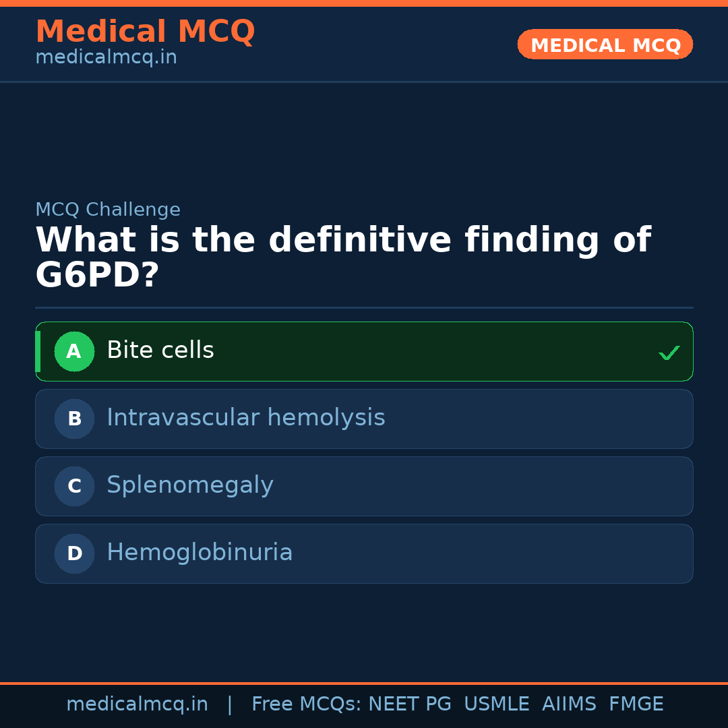Image resolution: width=728 pixels, height=728 pixels.
Task: Click the Free MCQs footer label
Action: [306, 704]
